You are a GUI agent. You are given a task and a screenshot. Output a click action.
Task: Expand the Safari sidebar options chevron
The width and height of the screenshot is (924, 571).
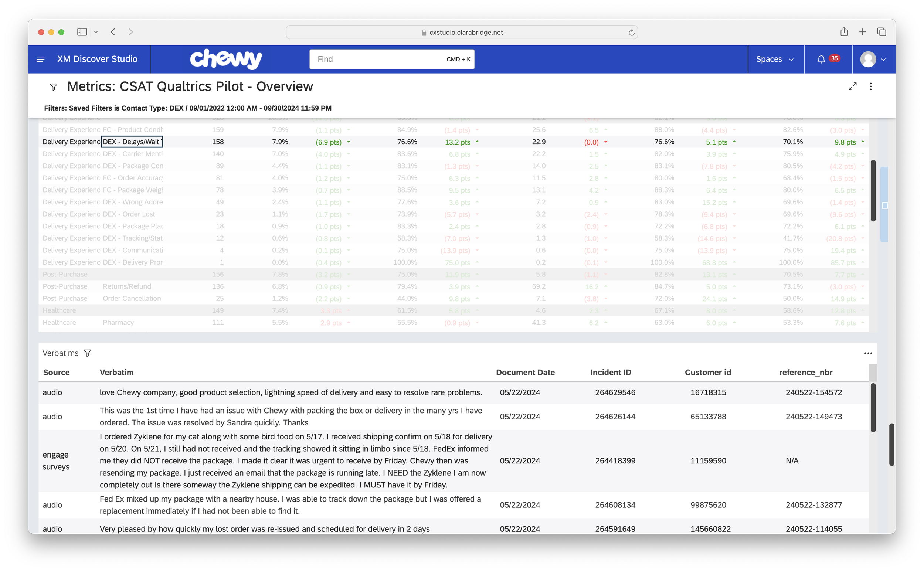point(96,32)
